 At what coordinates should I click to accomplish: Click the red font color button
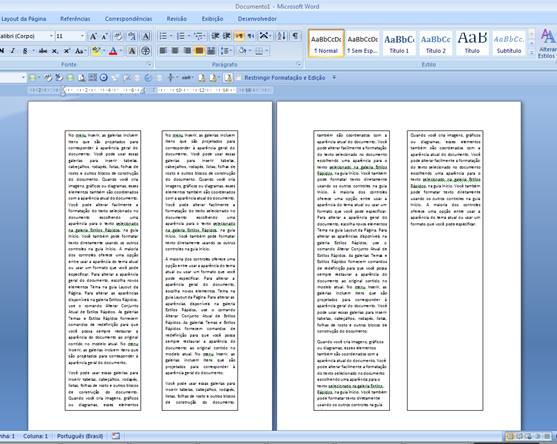coord(113,51)
